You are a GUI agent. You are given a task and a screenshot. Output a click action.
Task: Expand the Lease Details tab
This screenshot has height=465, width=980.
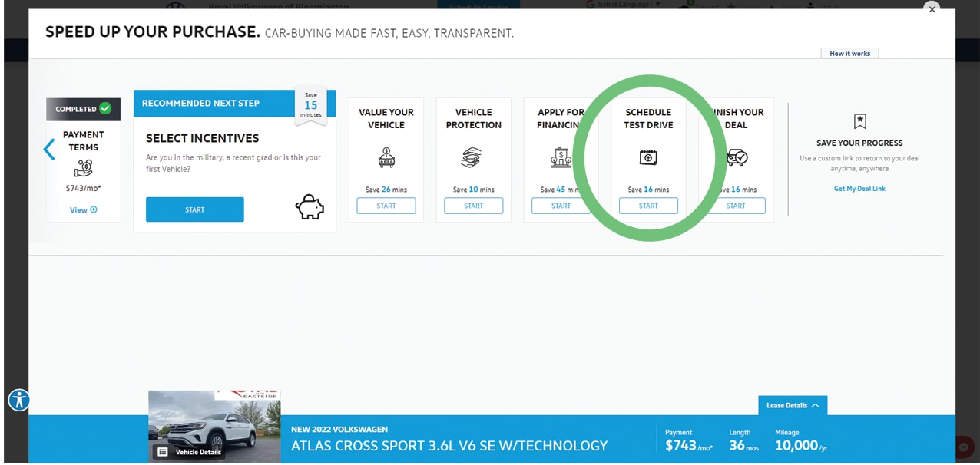tap(793, 405)
